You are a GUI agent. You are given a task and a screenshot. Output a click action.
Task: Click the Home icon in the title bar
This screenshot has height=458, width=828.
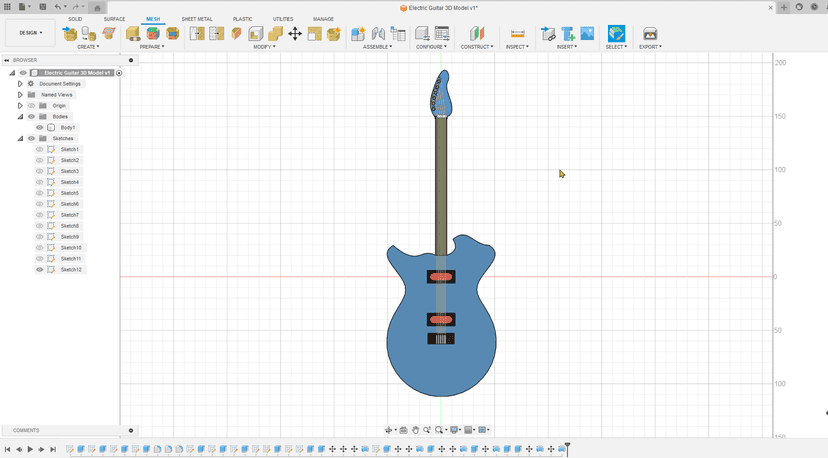click(97, 7)
